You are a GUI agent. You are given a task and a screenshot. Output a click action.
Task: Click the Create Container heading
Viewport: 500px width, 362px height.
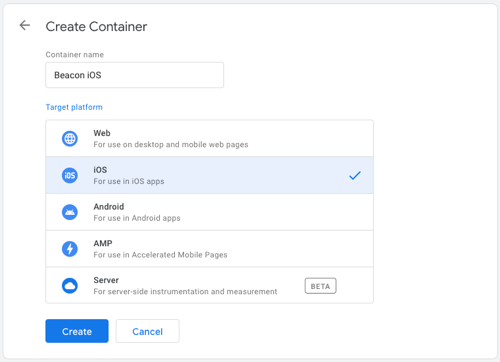[x=96, y=26]
